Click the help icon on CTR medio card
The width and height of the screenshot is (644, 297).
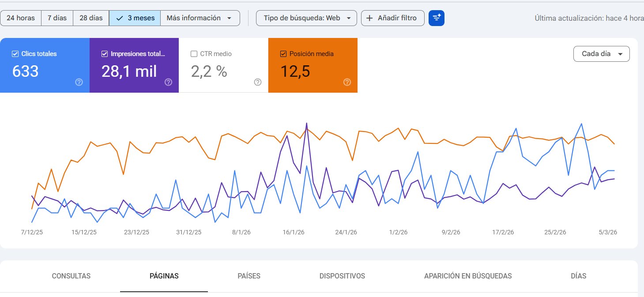258,82
